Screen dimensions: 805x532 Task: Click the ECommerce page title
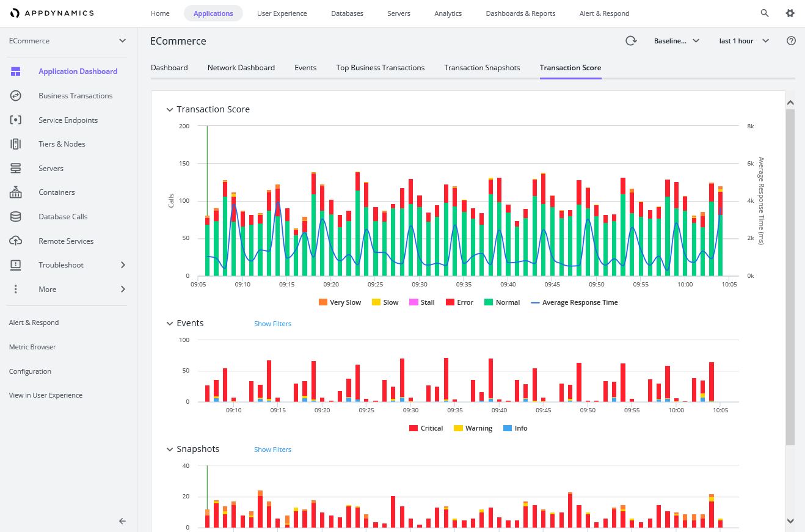point(178,42)
